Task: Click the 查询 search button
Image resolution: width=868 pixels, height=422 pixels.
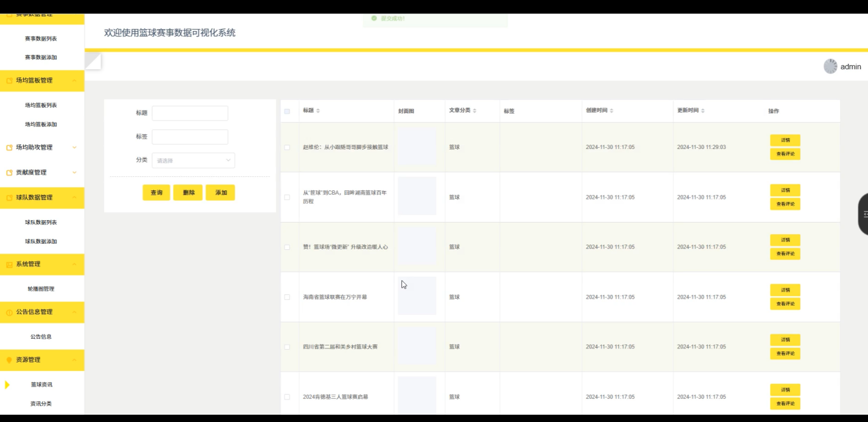Action: [156, 192]
